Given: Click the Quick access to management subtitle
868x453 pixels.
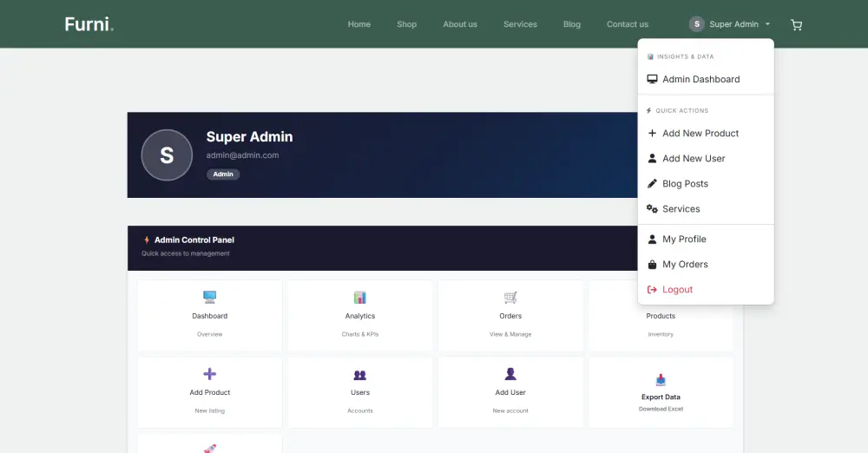Looking at the screenshot, I should tap(186, 253).
